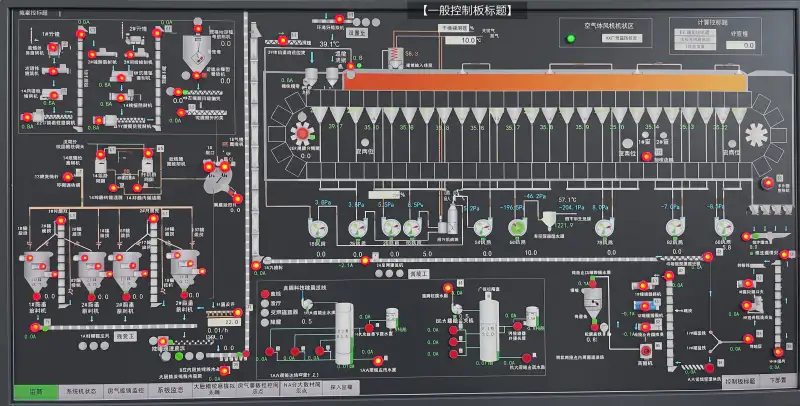Viewport: 800px width, 406px height.
Task: Click the tall column tank in left bottom panel
Action: tap(344, 334)
